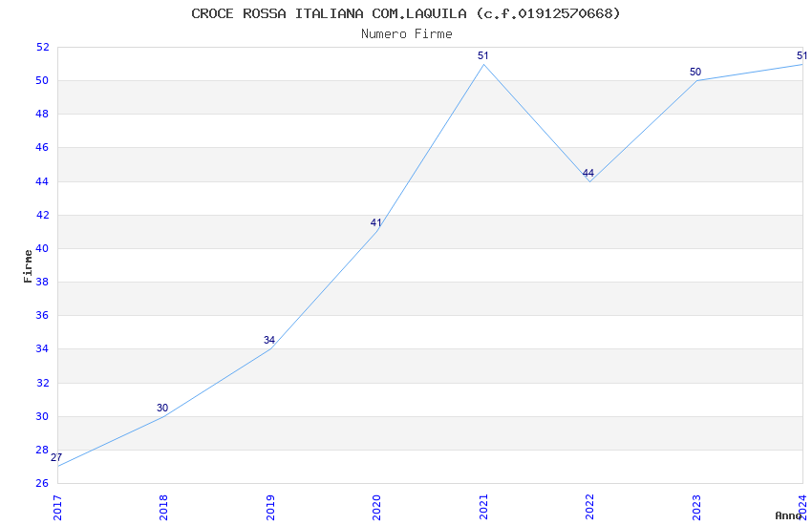Screen dimensions: 812x525
Task: Click the subtitle Numero Firme
Action: click(x=407, y=34)
